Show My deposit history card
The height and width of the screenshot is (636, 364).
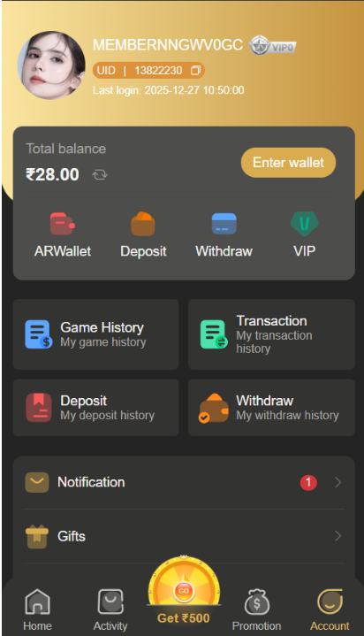(x=96, y=408)
